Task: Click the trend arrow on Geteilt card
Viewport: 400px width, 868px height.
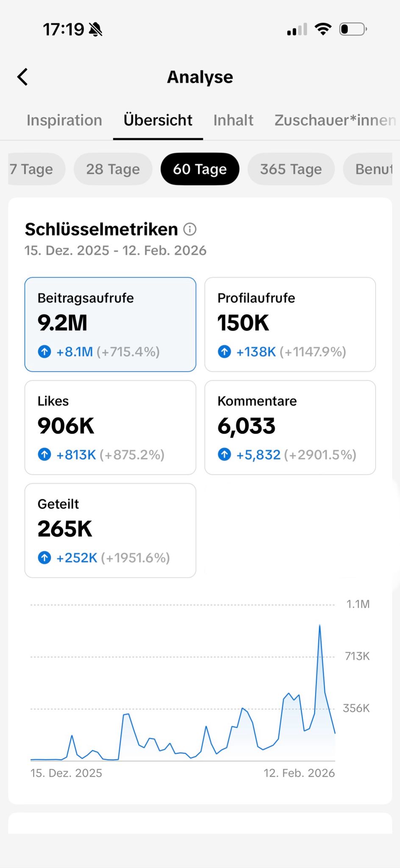Action: point(44,558)
